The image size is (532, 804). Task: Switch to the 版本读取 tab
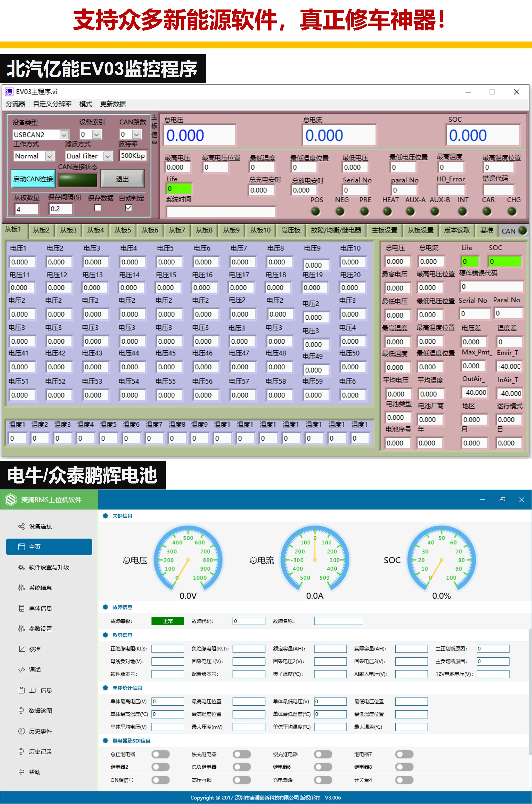[457, 230]
